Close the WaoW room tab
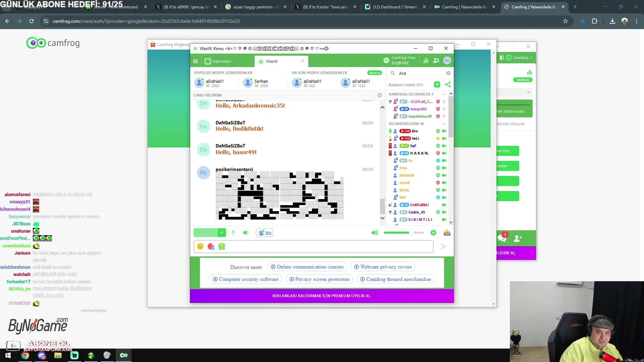The height and width of the screenshot is (362, 644). pyautogui.click(x=302, y=61)
